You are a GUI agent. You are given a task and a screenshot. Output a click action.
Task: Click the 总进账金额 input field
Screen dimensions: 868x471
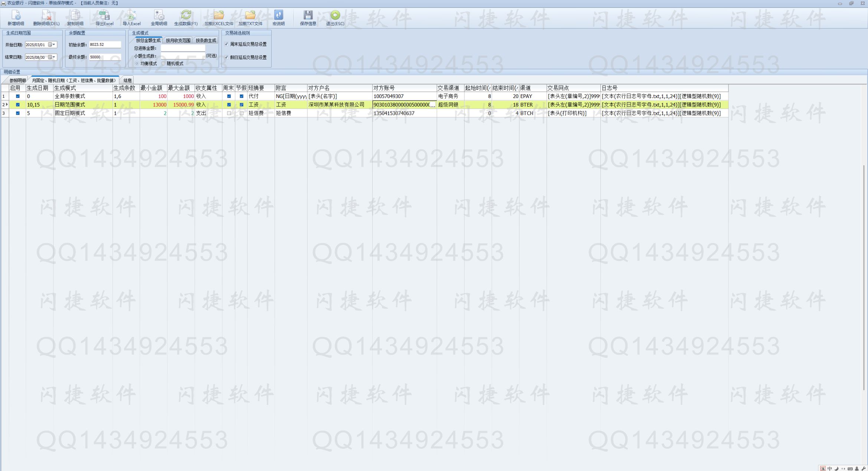coord(183,48)
